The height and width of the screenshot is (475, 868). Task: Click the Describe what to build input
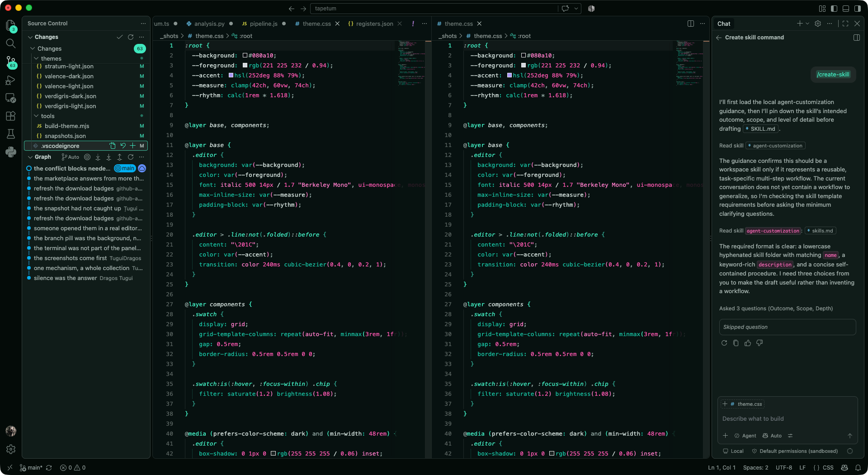[787, 419]
